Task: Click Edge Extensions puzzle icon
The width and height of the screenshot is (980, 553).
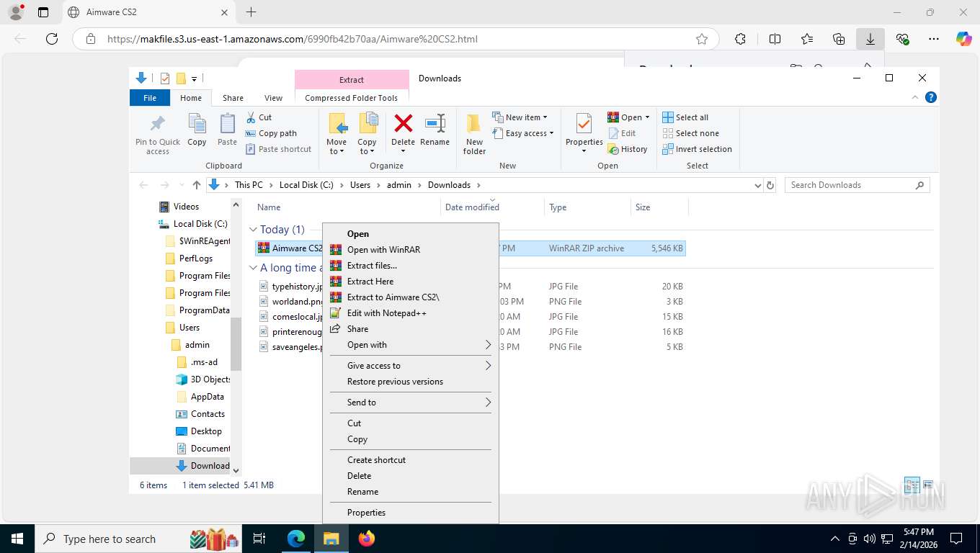Action: tap(740, 39)
